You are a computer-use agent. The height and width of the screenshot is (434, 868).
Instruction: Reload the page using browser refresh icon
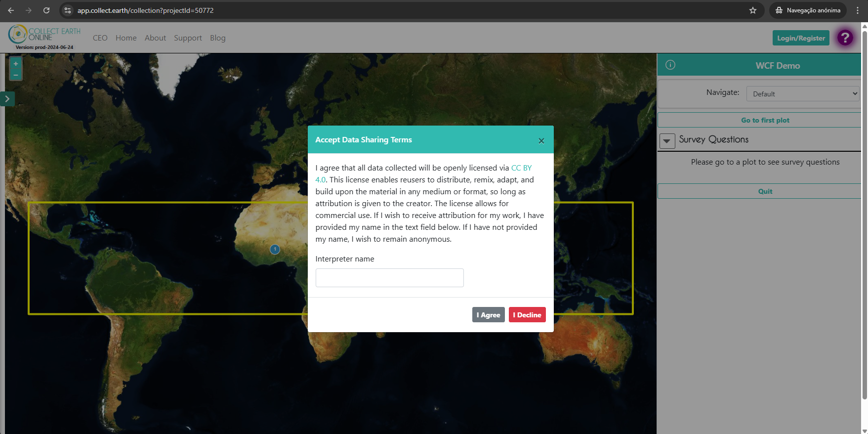(x=46, y=10)
